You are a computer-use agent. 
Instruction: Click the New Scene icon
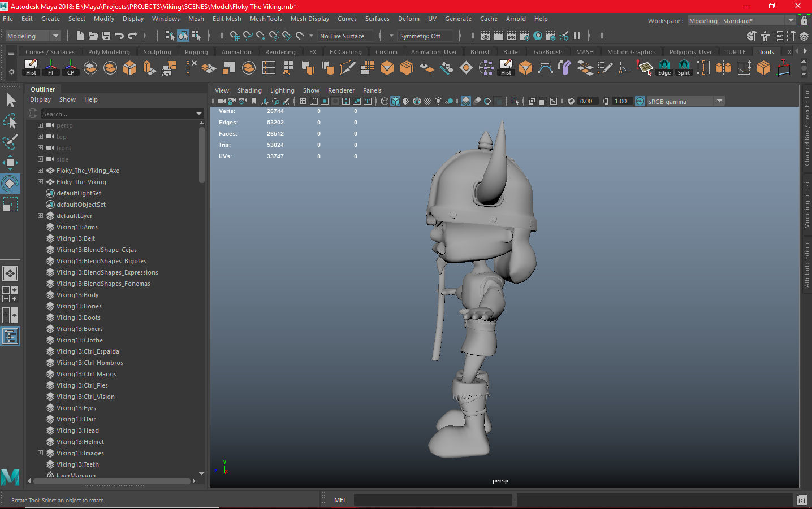pos(80,36)
